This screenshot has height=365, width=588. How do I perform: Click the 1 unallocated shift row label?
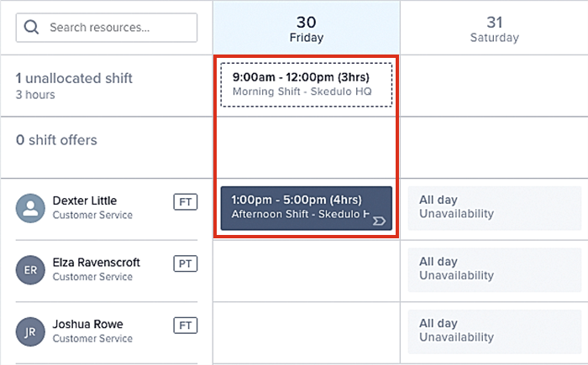pos(74,78)
